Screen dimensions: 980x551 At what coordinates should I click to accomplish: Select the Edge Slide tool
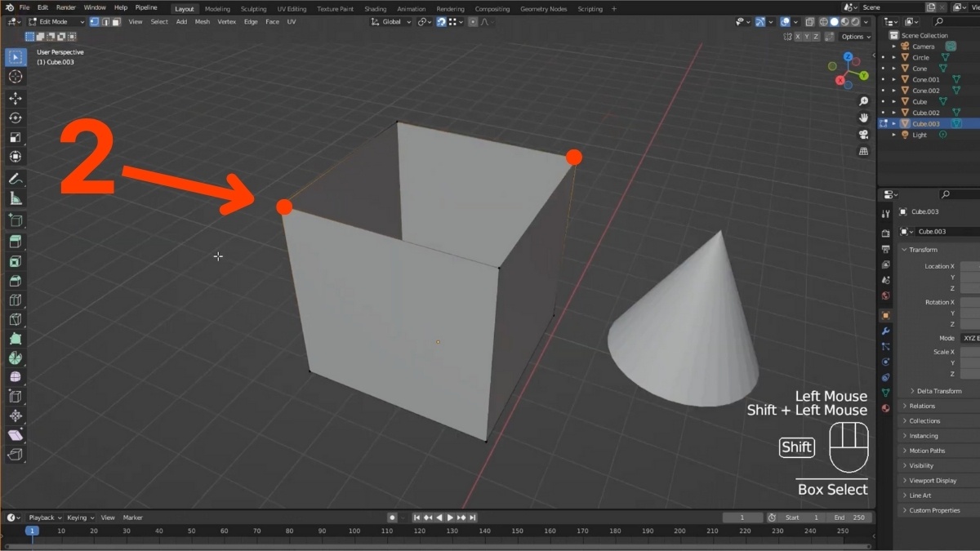pos(16,397)
